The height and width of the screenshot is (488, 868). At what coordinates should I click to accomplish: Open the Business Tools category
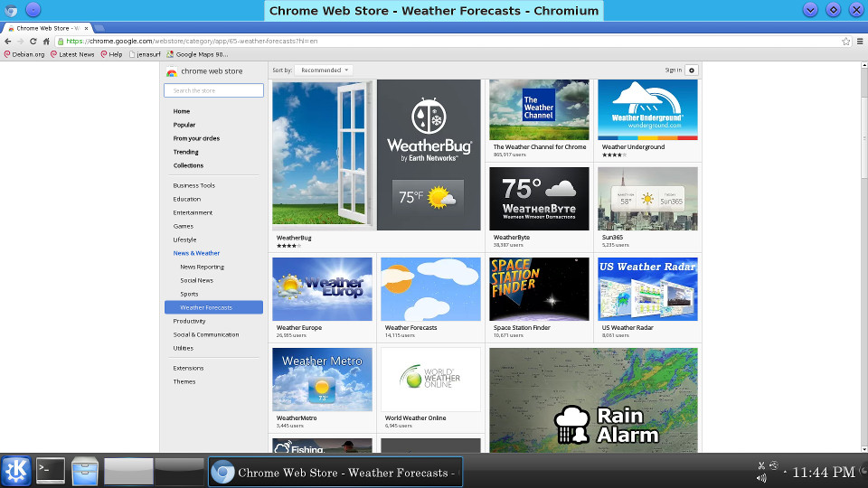tap(193, 186)
